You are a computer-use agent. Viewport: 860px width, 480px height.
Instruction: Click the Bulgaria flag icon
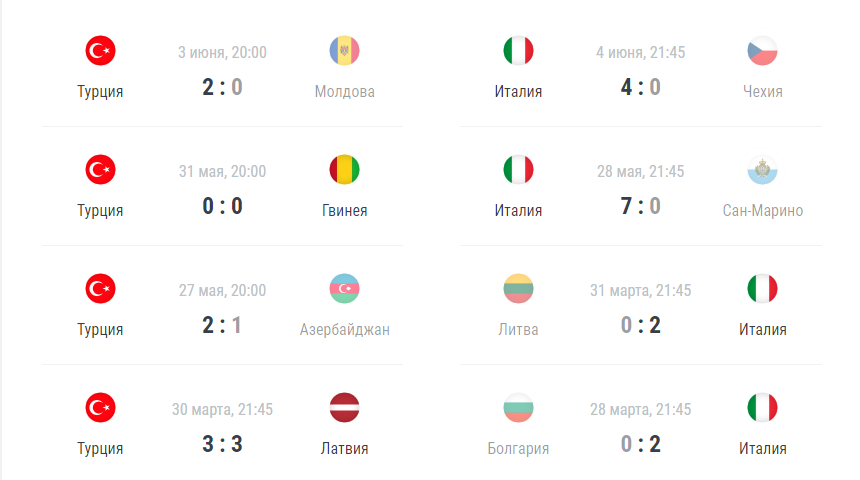coord(518,408)
